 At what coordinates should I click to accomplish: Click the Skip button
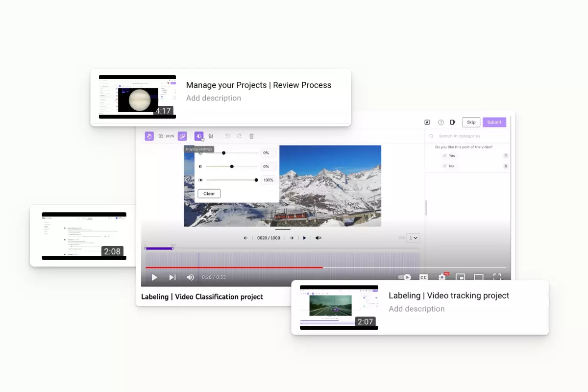471,122
